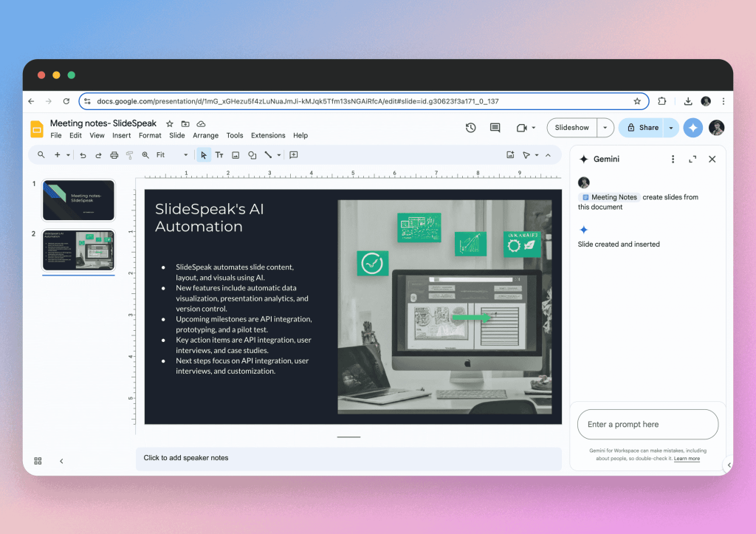Switch to grid view of slides
The height and width of the screenshot is (534, 756).
(x=38, y=461)
